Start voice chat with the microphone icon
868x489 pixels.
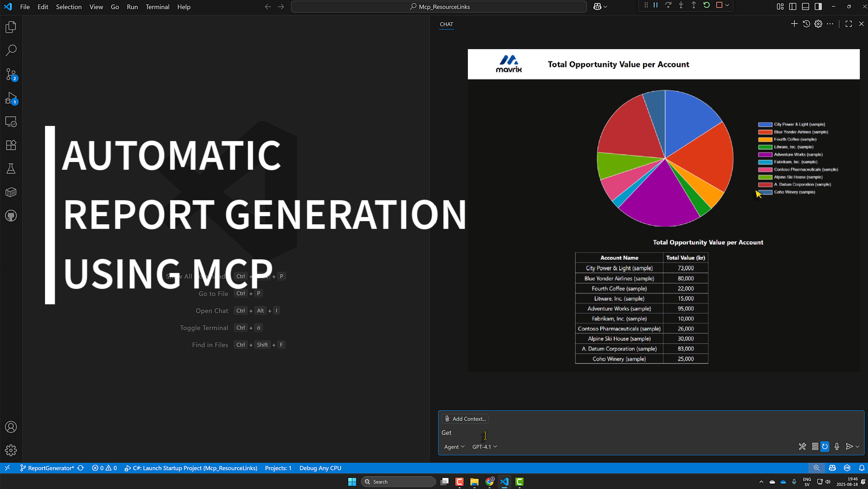(x=837, y=447)
